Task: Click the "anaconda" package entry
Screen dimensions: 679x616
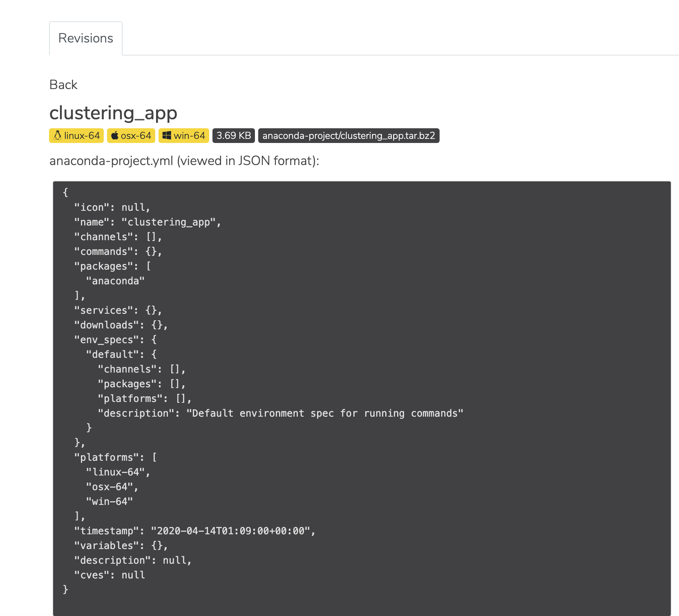Action: pos(115,281)
